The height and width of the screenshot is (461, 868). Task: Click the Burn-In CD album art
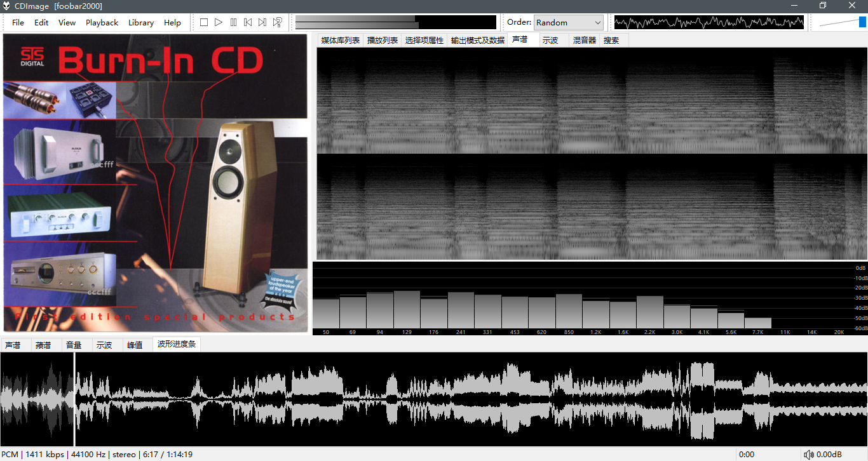point(156,184)
